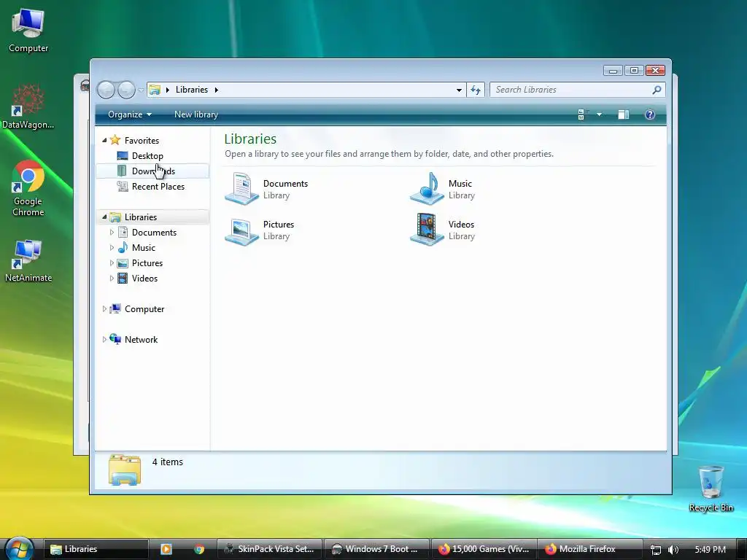Screen dimensions: 747x560
Task: Click the breadcrumb folder icon in address bar
Action: pos(155,90)
